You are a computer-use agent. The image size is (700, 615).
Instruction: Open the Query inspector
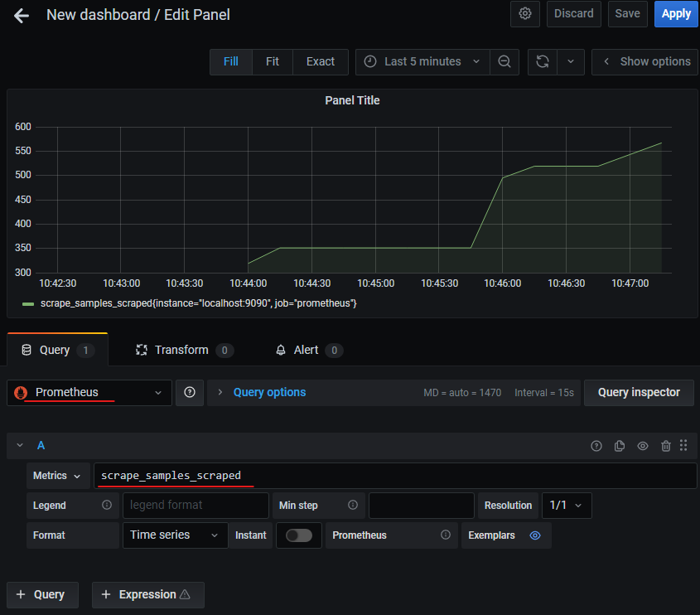(639, 393)
